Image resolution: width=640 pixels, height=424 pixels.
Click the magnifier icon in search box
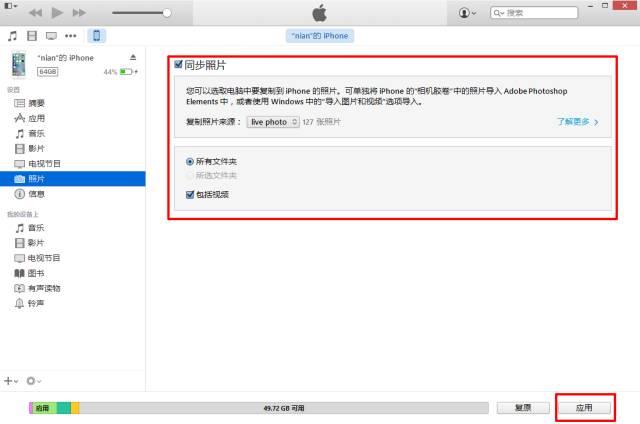[498, 13]
